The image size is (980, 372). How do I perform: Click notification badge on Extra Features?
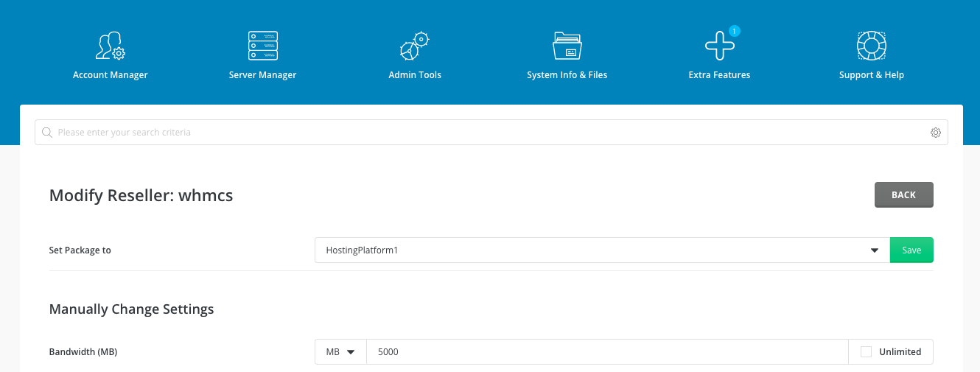click(x=735, y=31)
